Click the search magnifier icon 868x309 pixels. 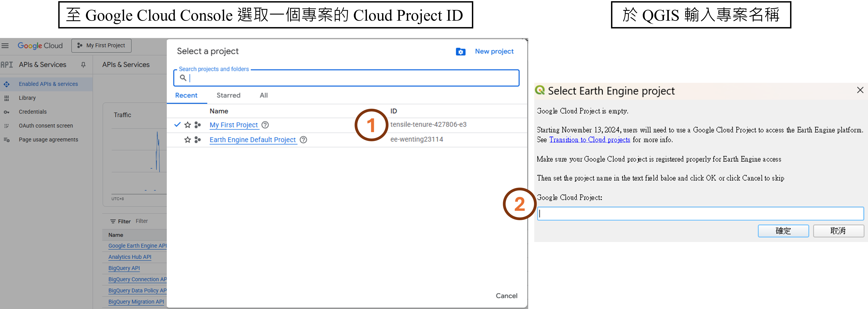(183, 78)
